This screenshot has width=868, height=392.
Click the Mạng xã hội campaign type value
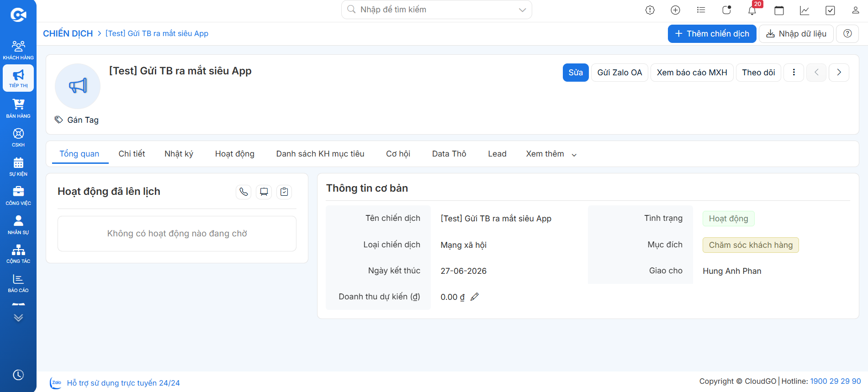coord(464,245)
